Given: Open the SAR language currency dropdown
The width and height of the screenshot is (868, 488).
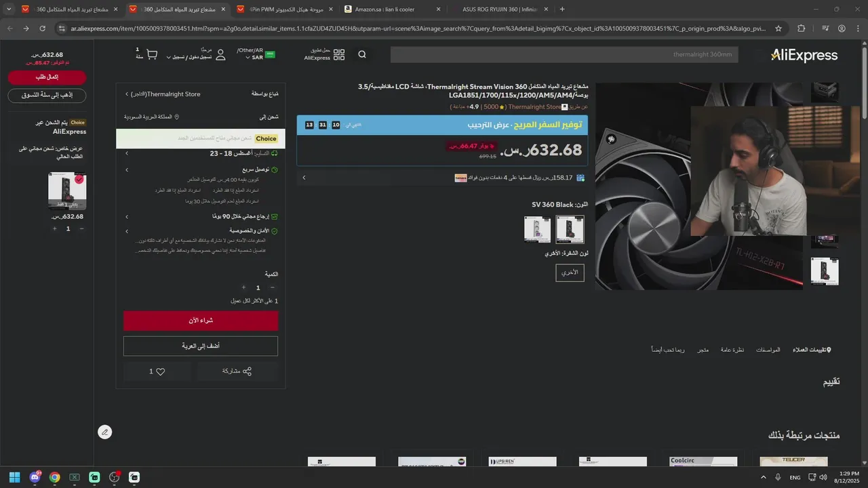Looking at the screenshot, I should click(256, 54).
